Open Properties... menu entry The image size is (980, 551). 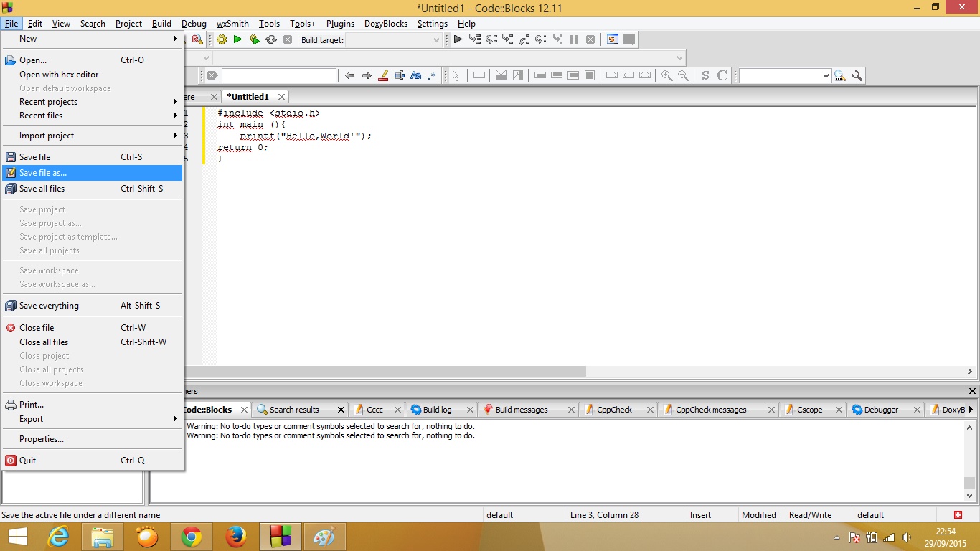[x=92, y=439]
